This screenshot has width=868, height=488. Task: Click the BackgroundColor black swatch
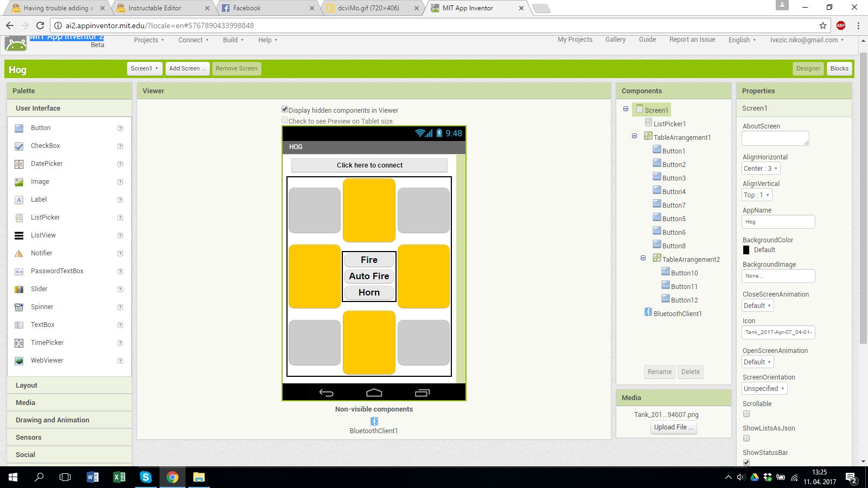click(x=746, y=250)
